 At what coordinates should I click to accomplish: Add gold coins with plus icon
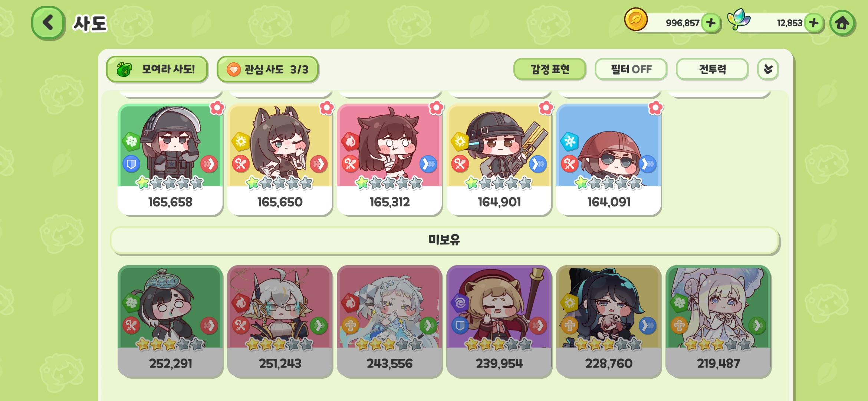click(711, 23)
